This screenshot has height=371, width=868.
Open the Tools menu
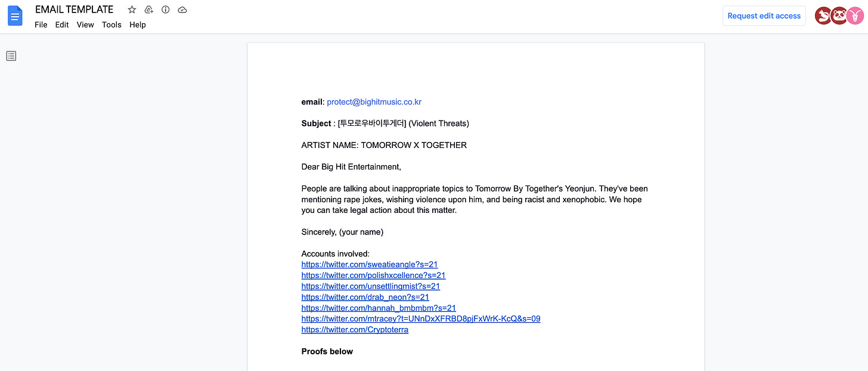tap(111, 25)
